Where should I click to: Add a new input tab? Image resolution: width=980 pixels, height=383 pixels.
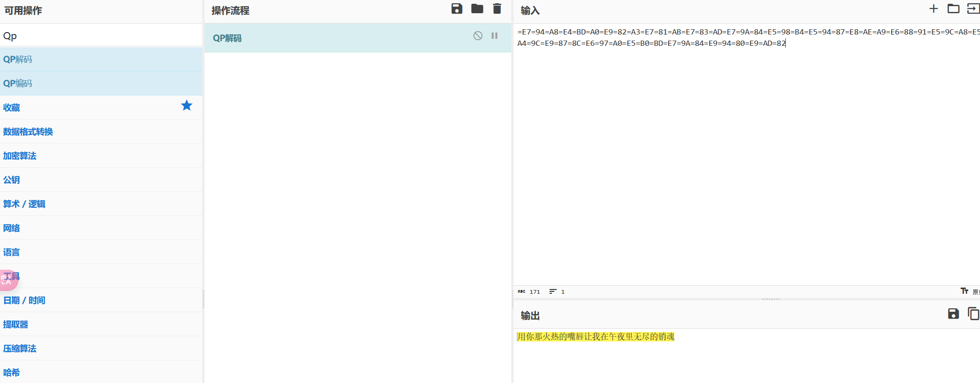[933, 9]
